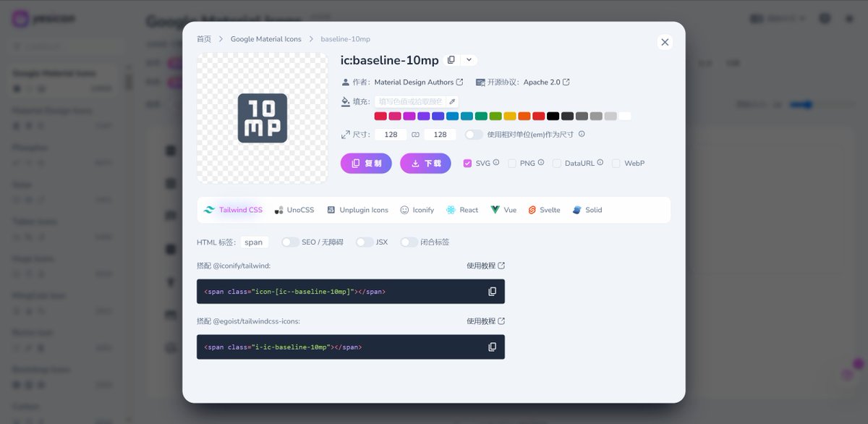Screen dimensions: 868x424
Task: Click the 10mp icon preview image
Action: tap(263, 118)
